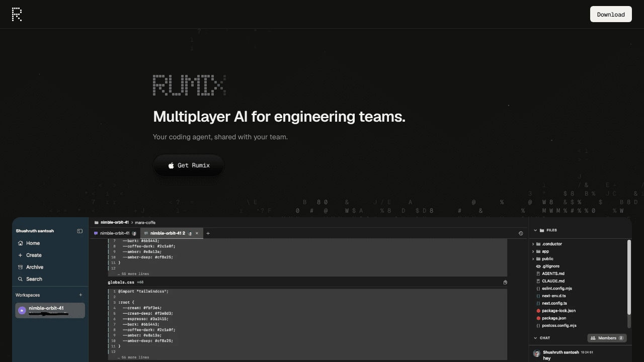Add a new workspace with plus icon
Viewport: 644px width, 362px height.
[80, 295]
